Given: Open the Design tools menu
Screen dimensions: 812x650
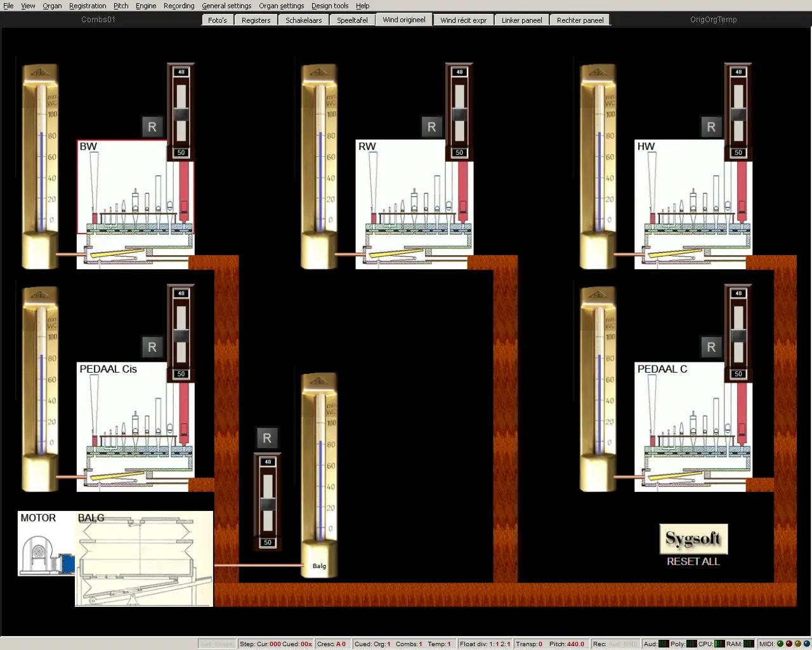Looking at the screenshot, I should 329,6.
